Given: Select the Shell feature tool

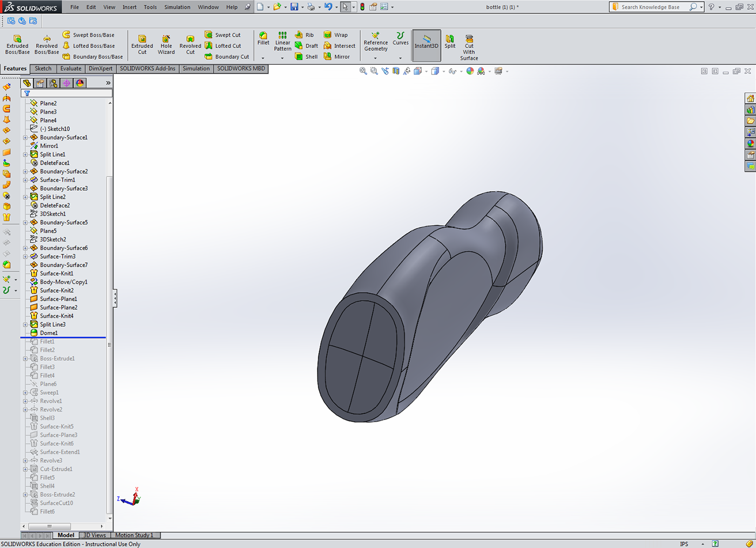Looking at the screenshot, I should (x=306, y=57).
